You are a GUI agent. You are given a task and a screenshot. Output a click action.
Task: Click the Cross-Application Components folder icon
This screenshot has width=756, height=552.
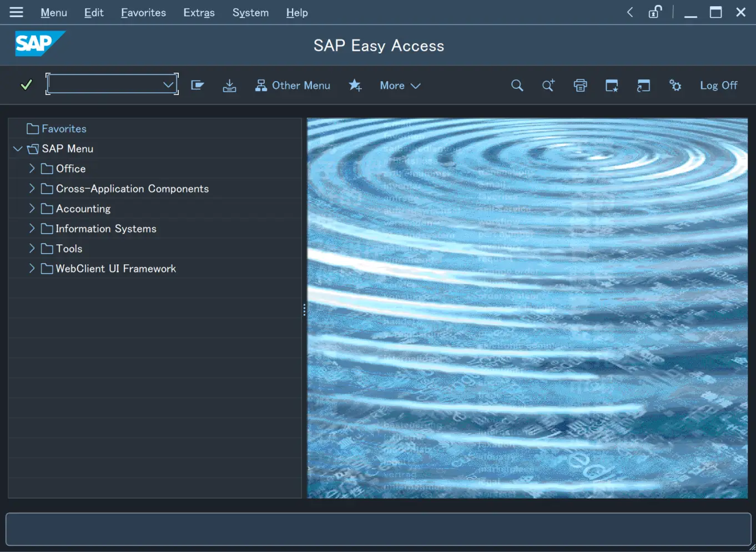[47, 188]
